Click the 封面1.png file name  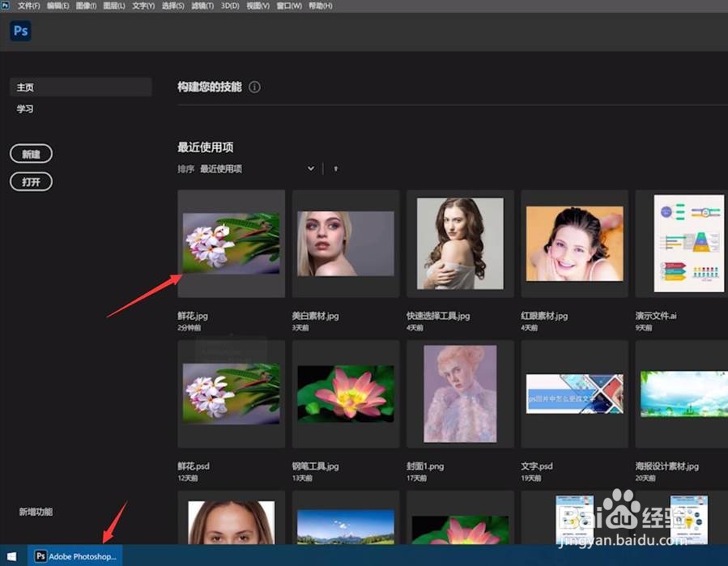pos(425,466)
